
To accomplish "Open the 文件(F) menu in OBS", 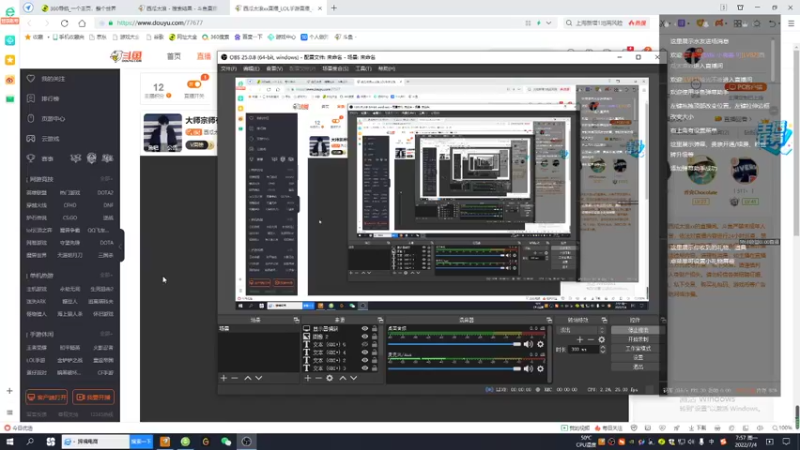I will coord(229,68).
